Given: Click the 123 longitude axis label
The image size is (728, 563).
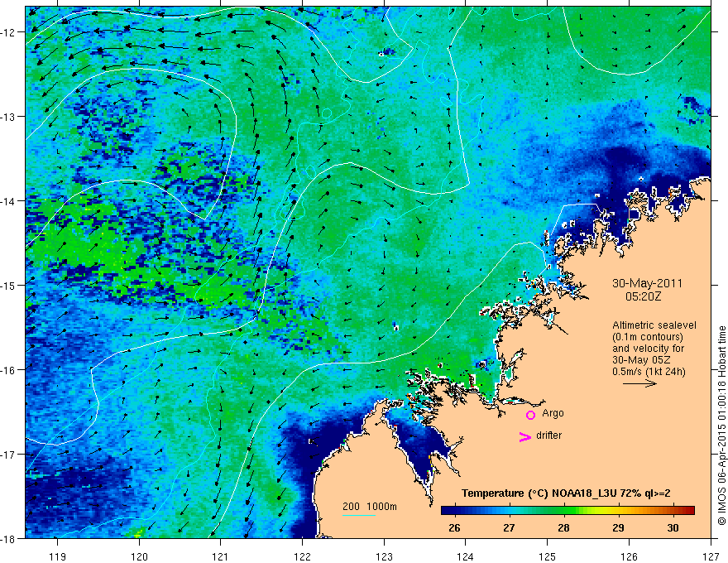Looking at the screenshot, I should click(384, 556).
